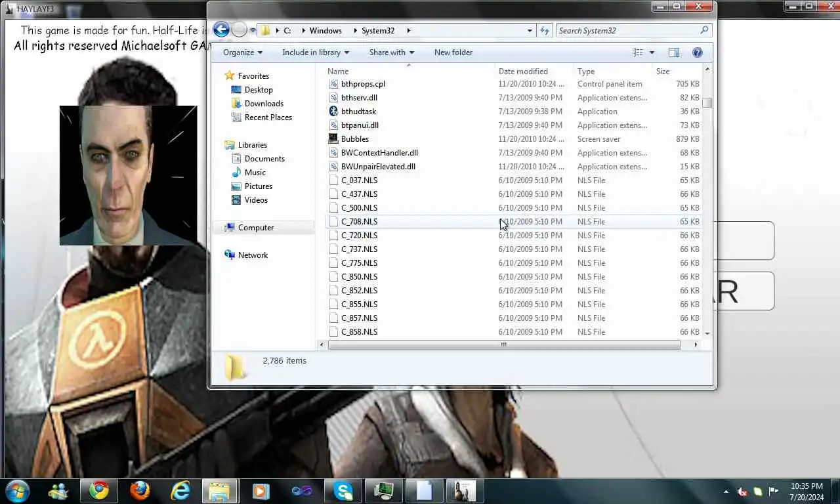Open Downloads in the navigation pane
The image size is (840, 504).
(x=264, y=104)
